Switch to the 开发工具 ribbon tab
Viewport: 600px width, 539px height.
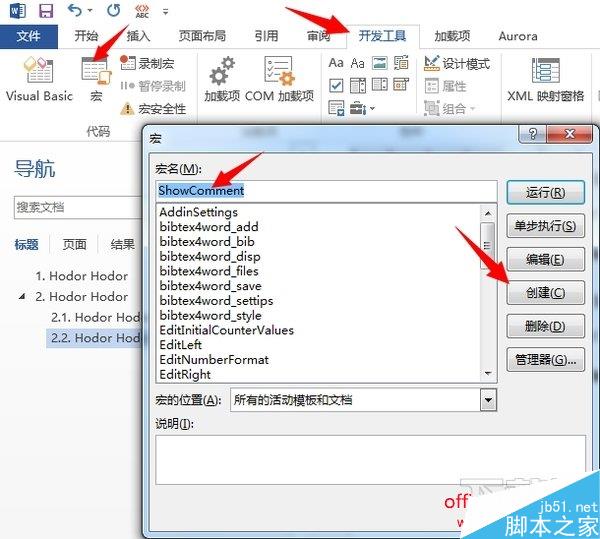pyautogui.click(x=382, y=36)
